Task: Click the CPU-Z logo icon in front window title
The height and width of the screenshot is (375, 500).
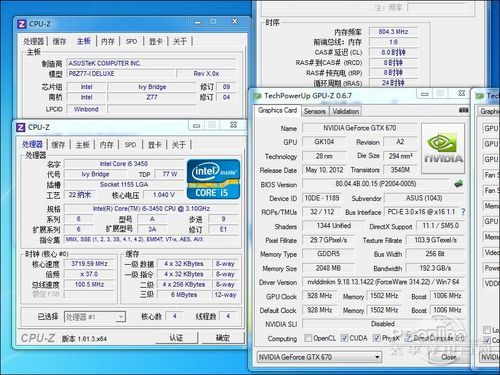Action: point(21,127)
